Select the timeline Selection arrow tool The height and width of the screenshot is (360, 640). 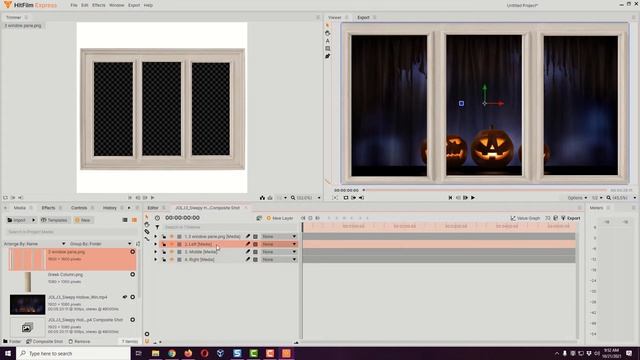pos(147,217)
